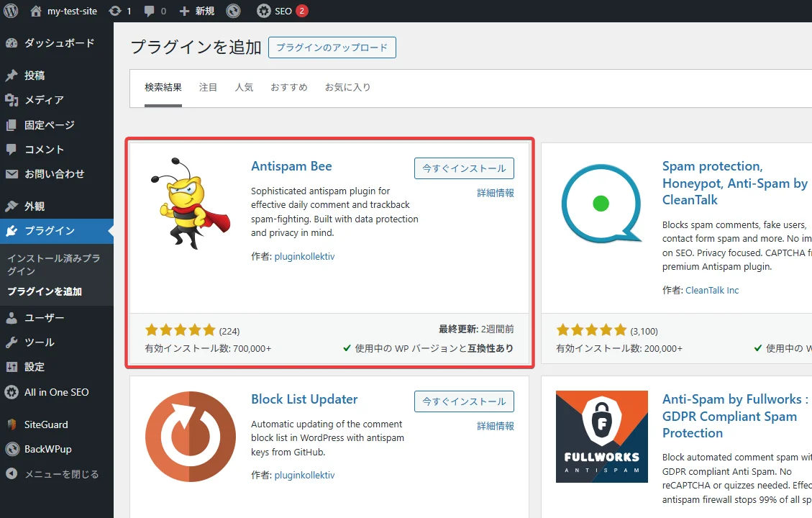Click the round icon next to 新規
812x518 pixels.
(234, 11)
